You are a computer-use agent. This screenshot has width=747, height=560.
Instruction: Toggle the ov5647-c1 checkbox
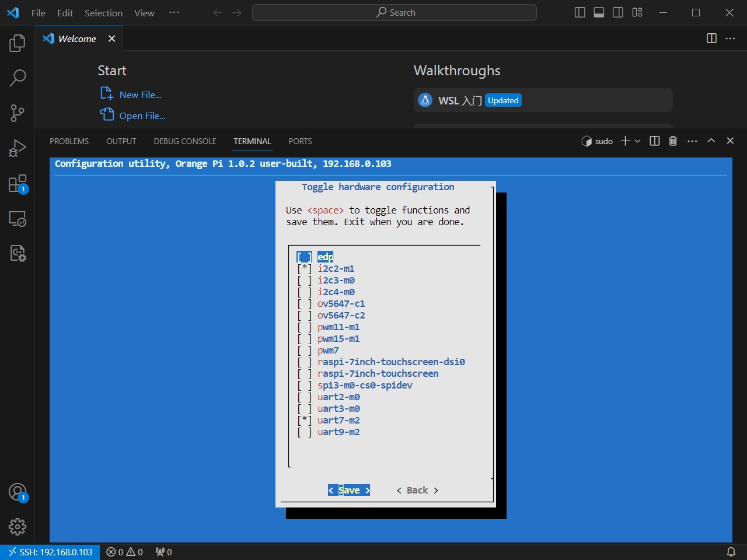(304, 303)
